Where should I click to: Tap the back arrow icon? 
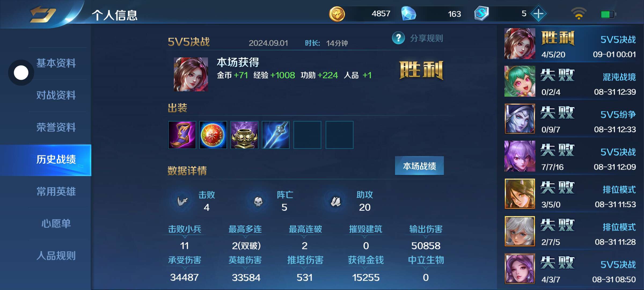click(43, 14)
